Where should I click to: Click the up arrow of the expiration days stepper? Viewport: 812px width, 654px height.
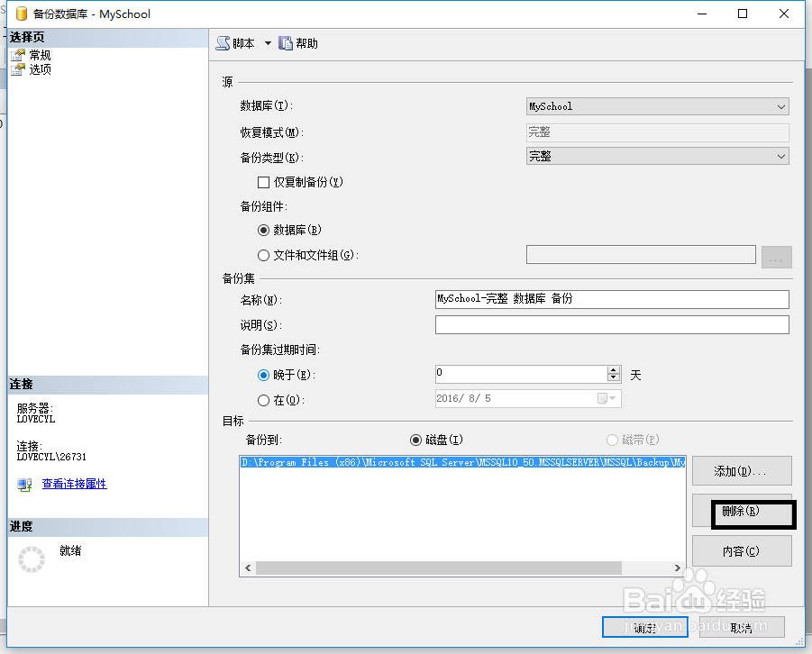click(x=611, y=369)
